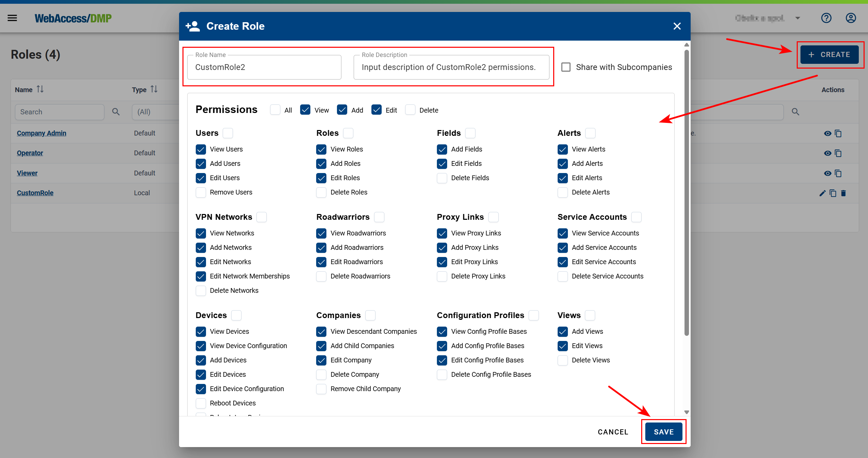Click the dialog scrollbar down arrow
Viewport: 868px width, 458px height.
[687, 412]
